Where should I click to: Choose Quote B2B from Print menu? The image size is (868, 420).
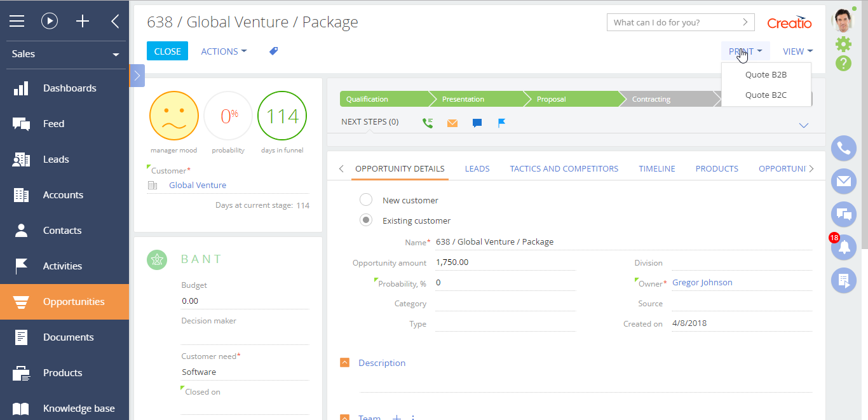click(x=766, y=74)
